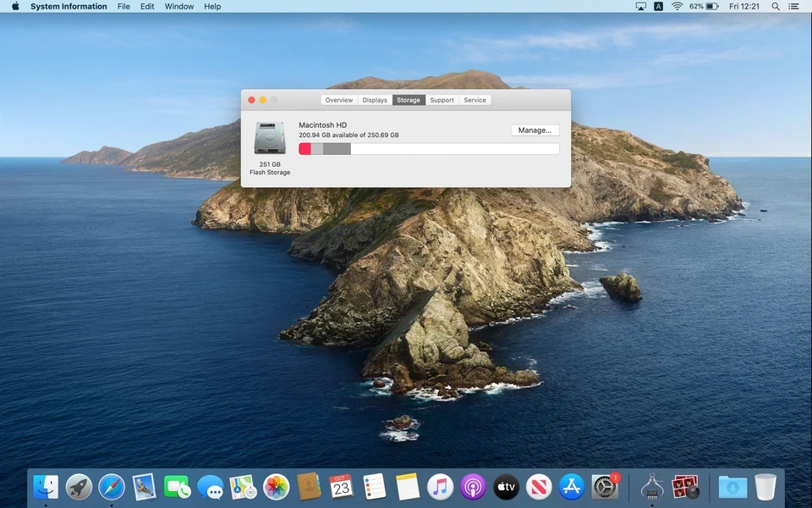Launch Music from the Dock
Image resolution: width=812 pixels, height=508 pixels.
click(440, 488)
